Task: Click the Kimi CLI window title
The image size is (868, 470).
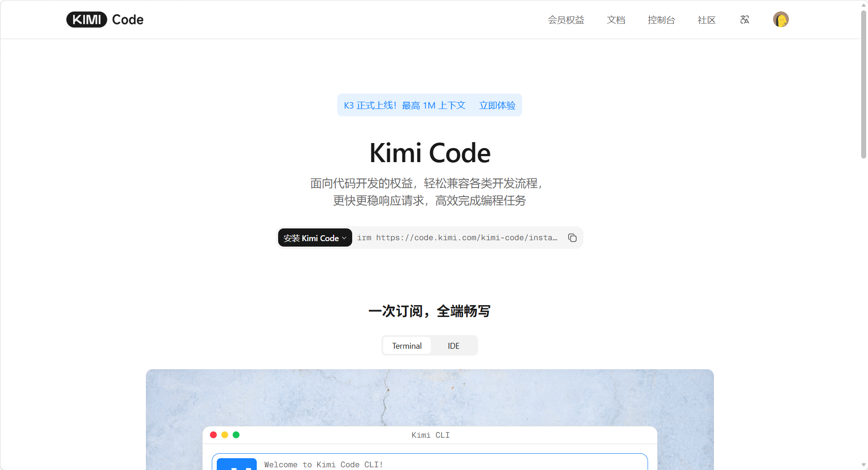Action: (430, 435)
